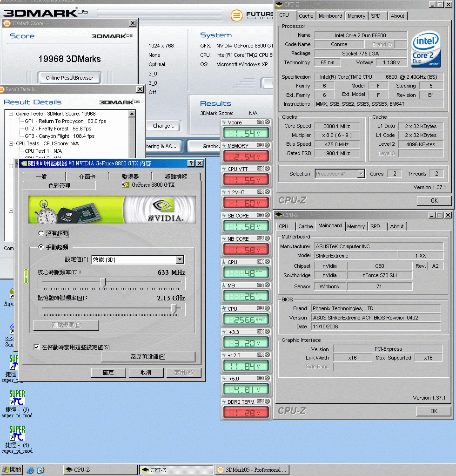Close the CPU VTT monitor
456x476 pixels.
[267, 169]
